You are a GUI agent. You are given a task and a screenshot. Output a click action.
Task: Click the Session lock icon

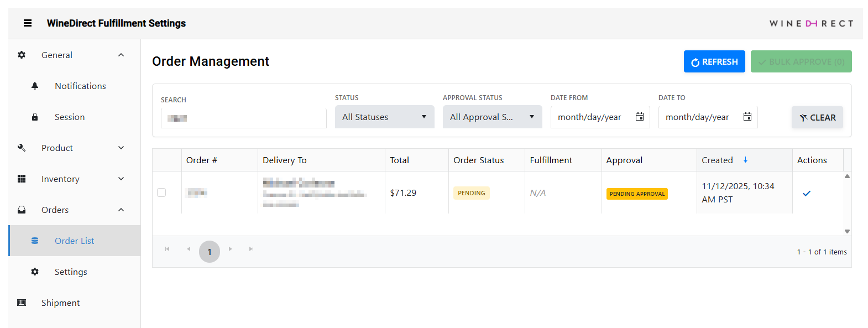coord(35,117)
